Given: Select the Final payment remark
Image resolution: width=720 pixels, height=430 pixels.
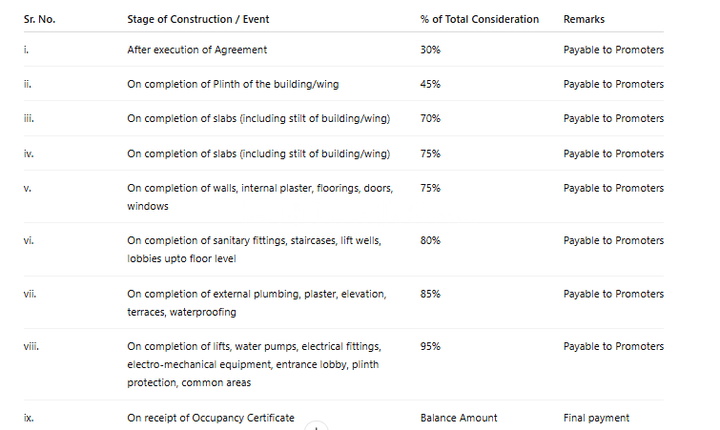Looking at the screenshot, I should coord(596,418).
